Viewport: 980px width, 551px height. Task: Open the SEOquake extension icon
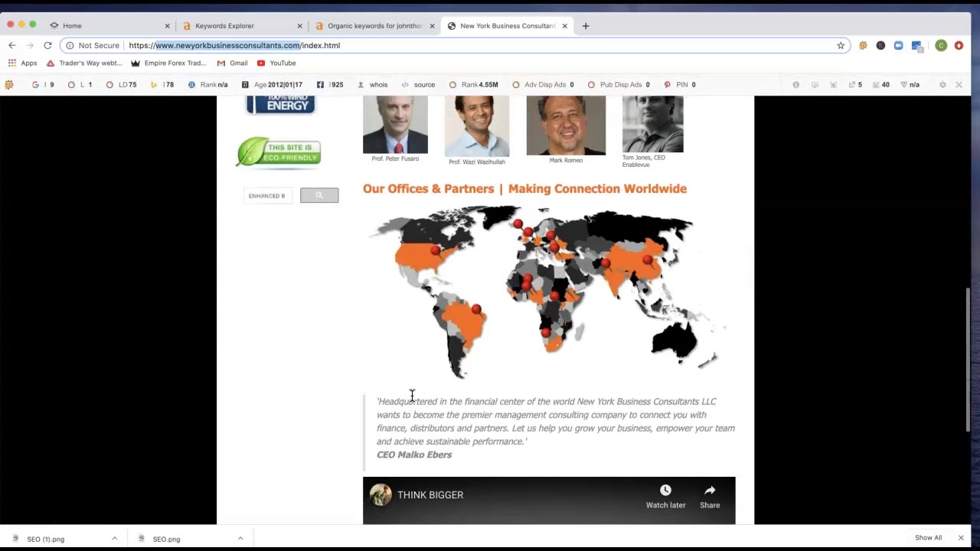(x=863, y=45)
